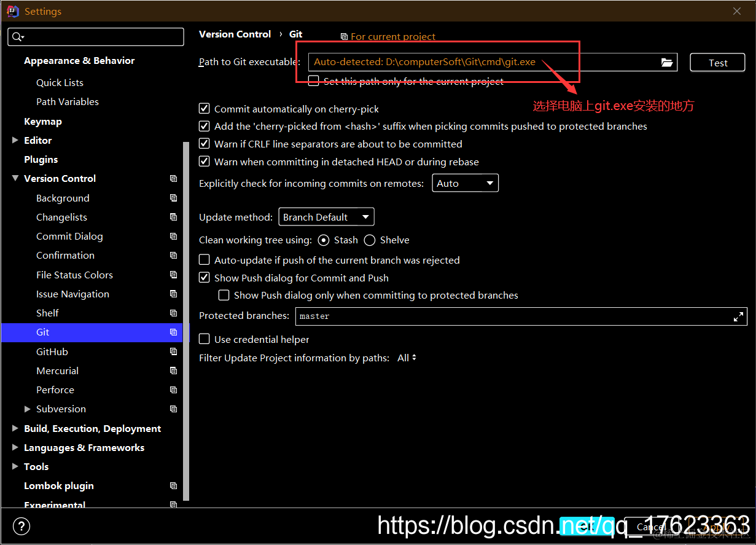Click the settings tree vertical scrollbar
This screenshot has width=756, height=545.
(x=186, y=321)
